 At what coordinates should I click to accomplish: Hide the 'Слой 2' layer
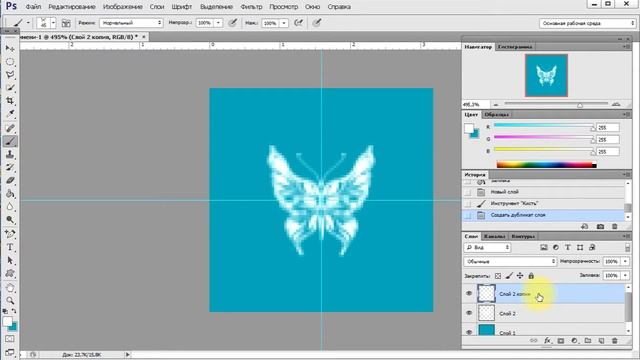(x=469, y=313)
